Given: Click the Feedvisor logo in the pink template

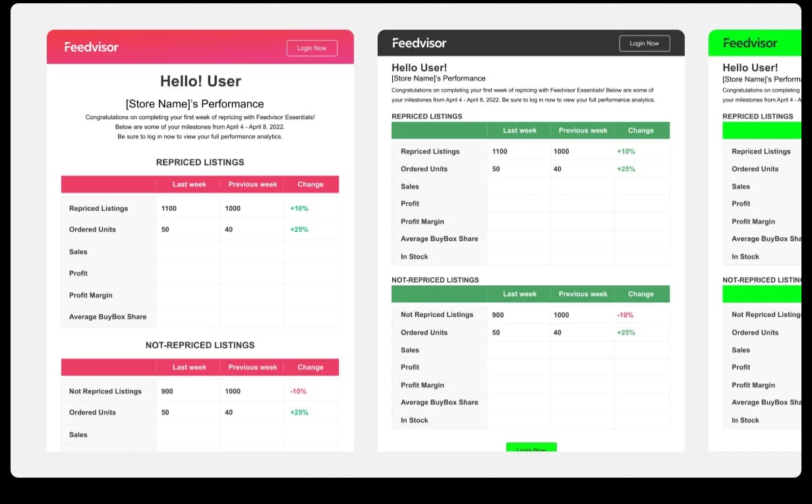Looking at the screenshot, I should click(x=91, y=47).
